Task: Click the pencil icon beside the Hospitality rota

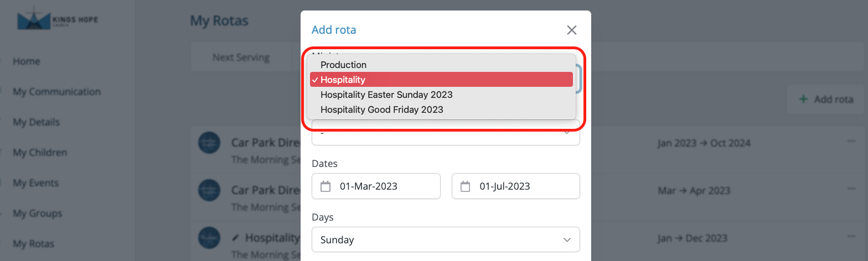Action: [236, 238]
